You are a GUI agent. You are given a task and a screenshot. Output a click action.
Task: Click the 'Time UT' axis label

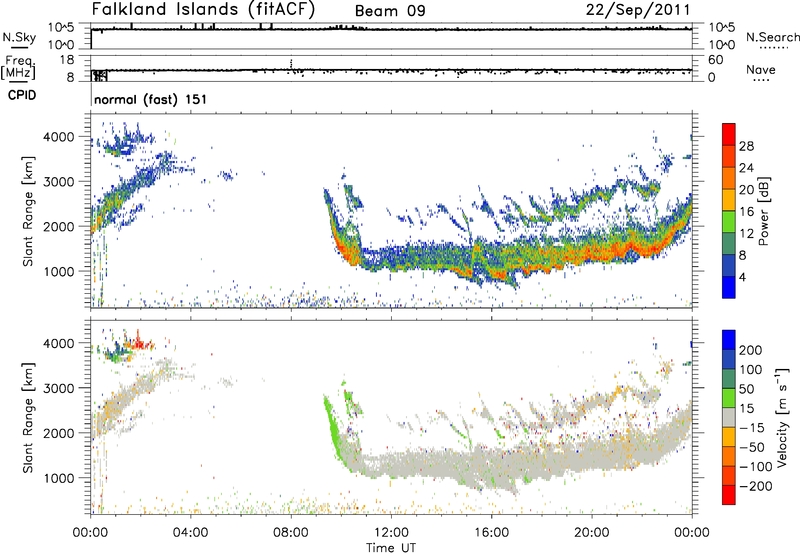[391, 548]
